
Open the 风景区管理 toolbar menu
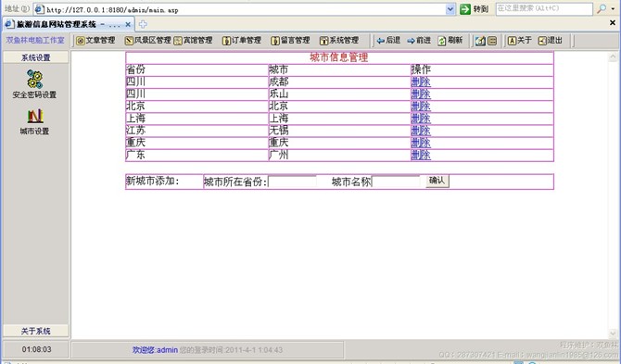pyautogui.click(x=148, y=41)
